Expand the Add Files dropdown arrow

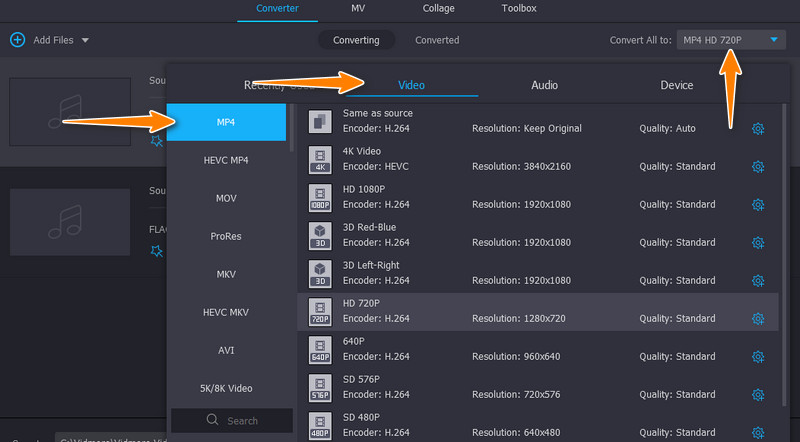pos(85,40)
